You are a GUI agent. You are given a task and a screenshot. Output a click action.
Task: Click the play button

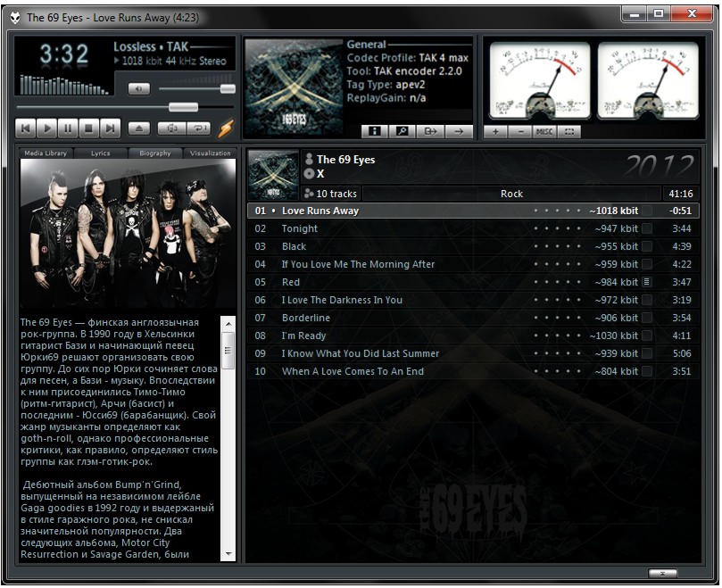47,128
